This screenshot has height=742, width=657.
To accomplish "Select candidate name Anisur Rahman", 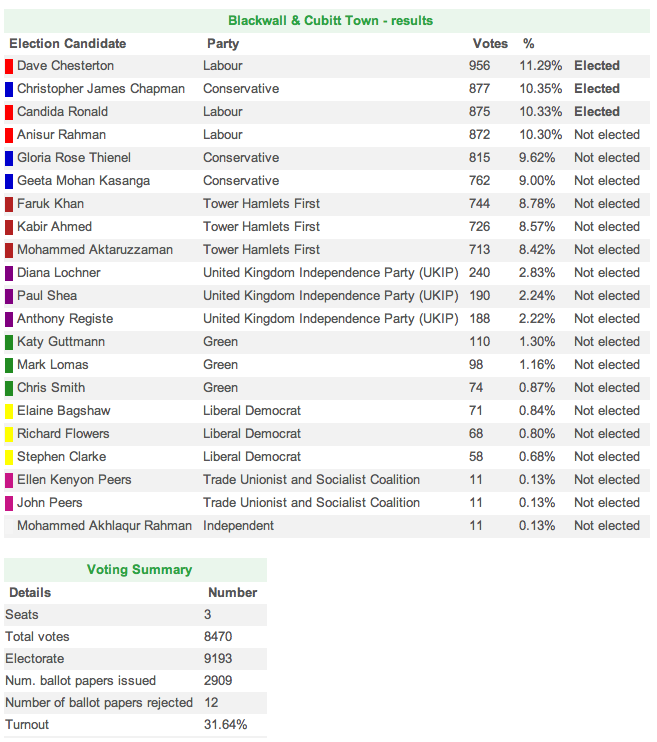I will [x=61, y=135].
